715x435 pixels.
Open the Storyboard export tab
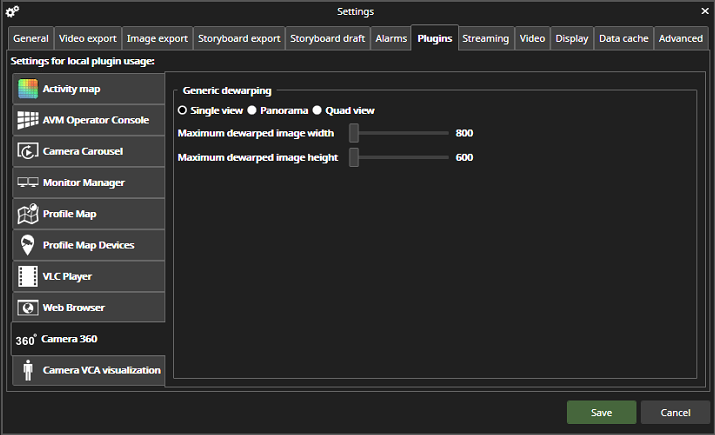[x=239, y=39]
